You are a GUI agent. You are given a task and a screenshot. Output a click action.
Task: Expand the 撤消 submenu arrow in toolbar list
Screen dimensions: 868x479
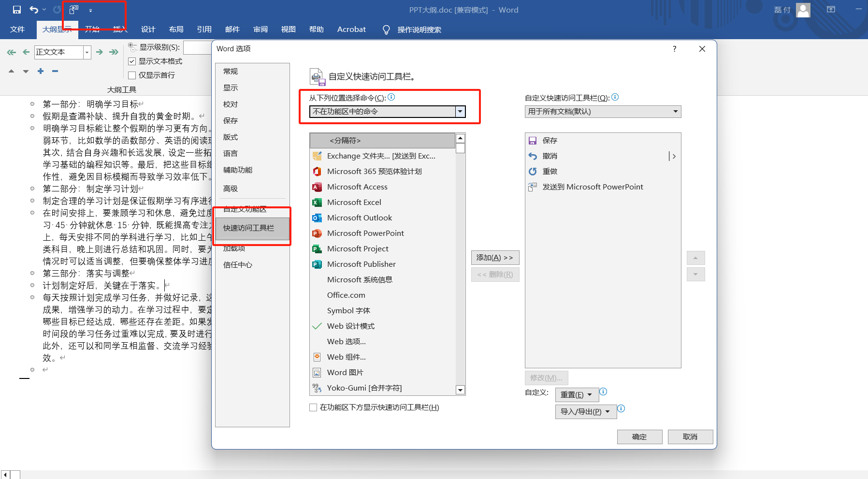point(673,156)
